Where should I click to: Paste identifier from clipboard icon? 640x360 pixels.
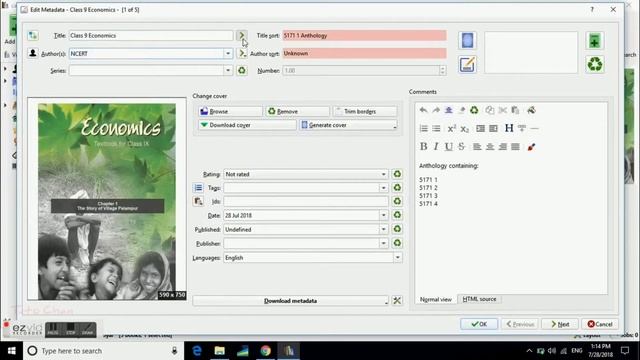point(198,201)
